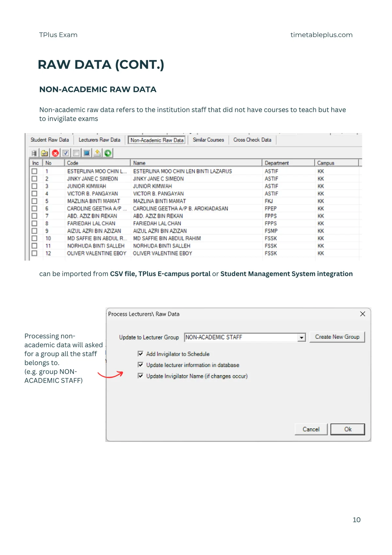The width and height of the screenshot is (392, 555).
Task: Click the yellow arrow upload tray icon
Action: tap(97, 153)
